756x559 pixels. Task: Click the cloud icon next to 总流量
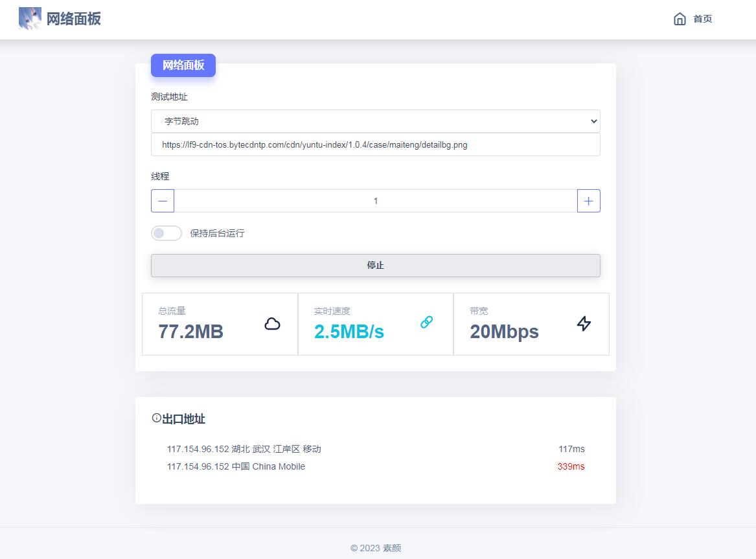point(273,323)
